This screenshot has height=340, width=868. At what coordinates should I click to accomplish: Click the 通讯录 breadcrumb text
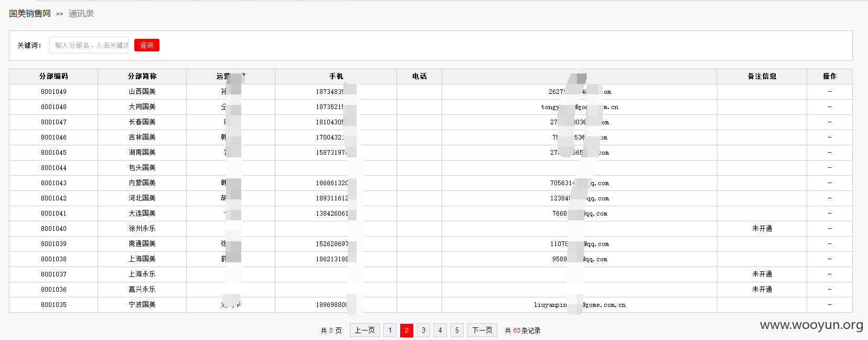coord(81,14)
